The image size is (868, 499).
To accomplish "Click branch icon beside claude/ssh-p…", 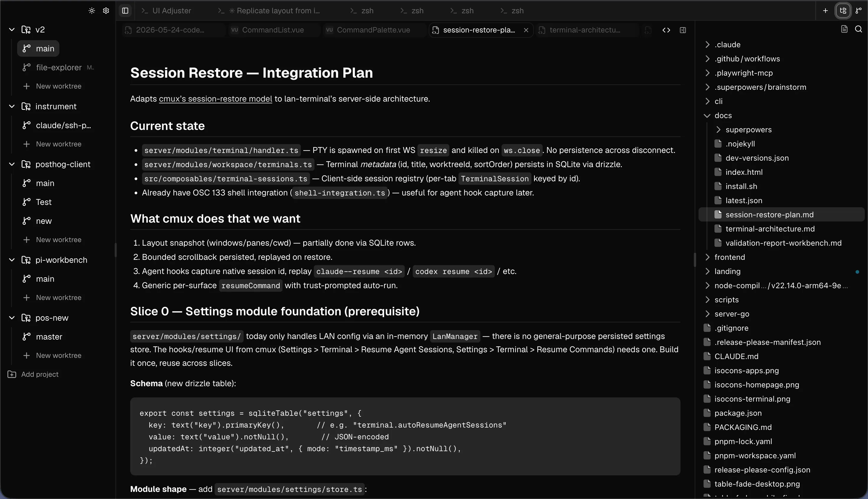I will click(x=26, y=125).
